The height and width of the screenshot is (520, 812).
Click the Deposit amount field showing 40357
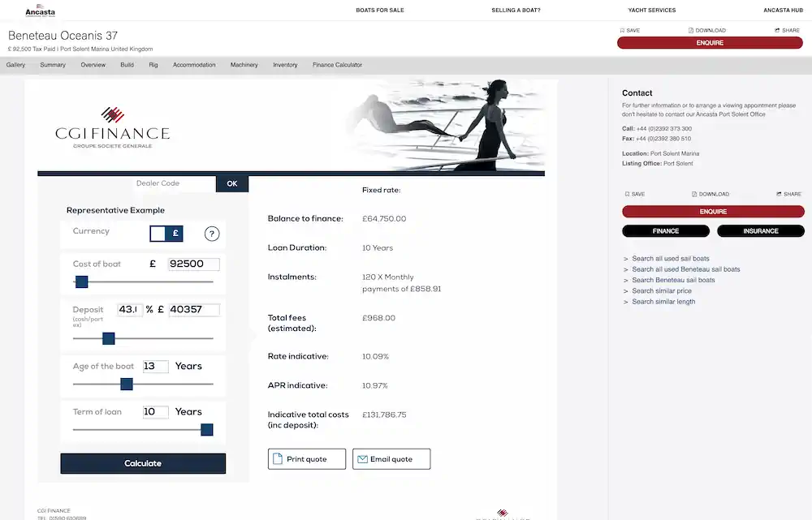194,309
